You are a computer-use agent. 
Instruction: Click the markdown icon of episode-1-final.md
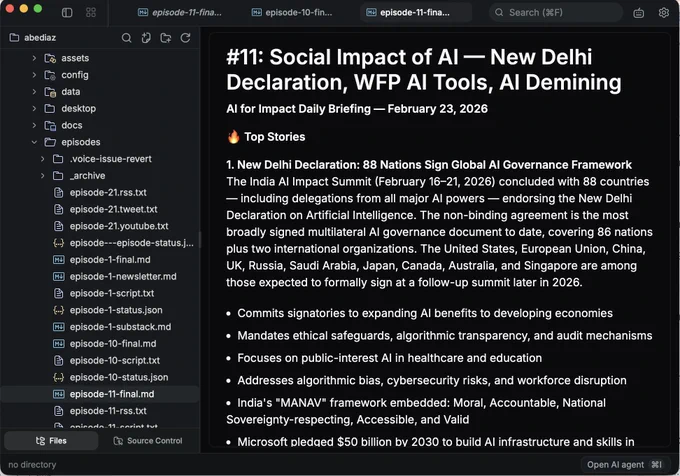click(x=59, y=260)
